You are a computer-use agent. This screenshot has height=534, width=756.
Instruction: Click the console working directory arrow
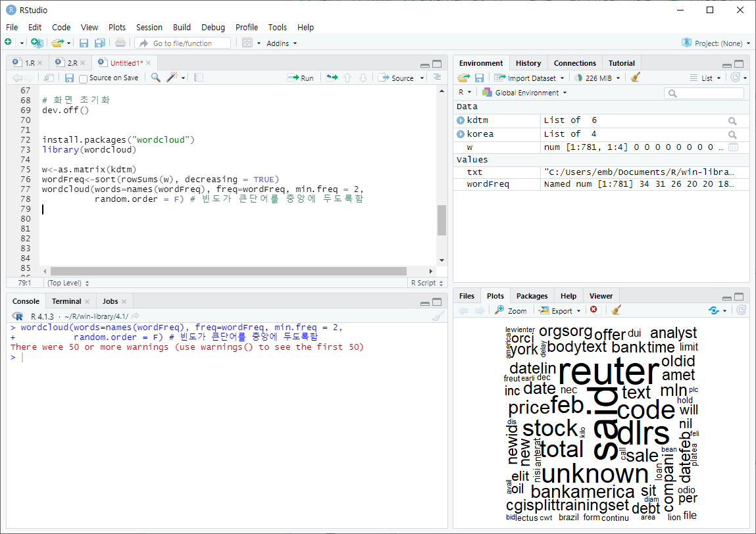pyautogui.click(x=136, y=316)
